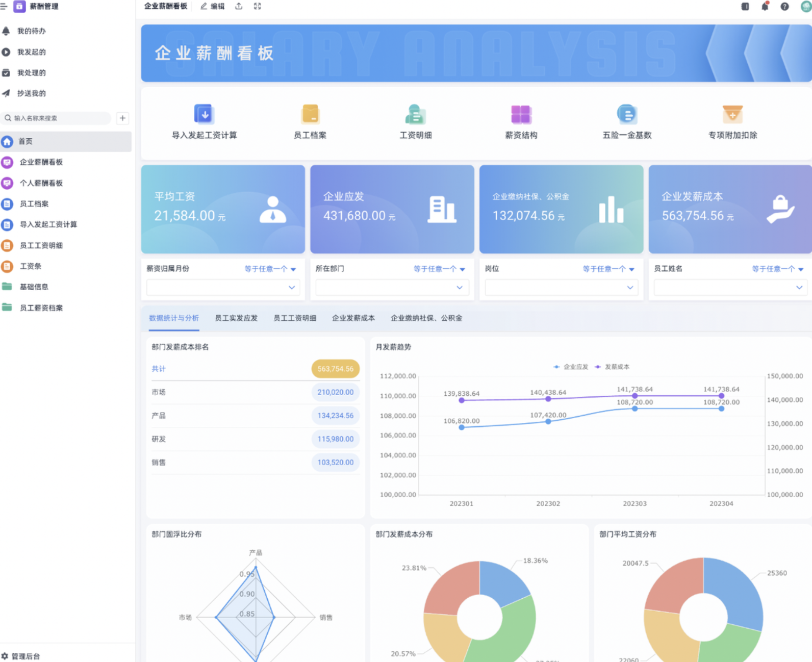Click the 导入发起工资计算 shortcut icon
Viewport: 812px width, 662px height.
pos(205,114)
